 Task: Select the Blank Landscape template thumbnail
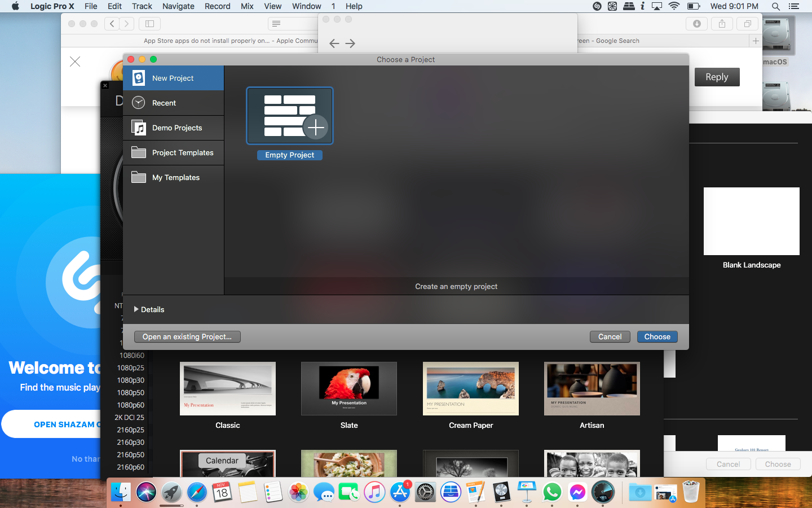click(x=752, y=221)
